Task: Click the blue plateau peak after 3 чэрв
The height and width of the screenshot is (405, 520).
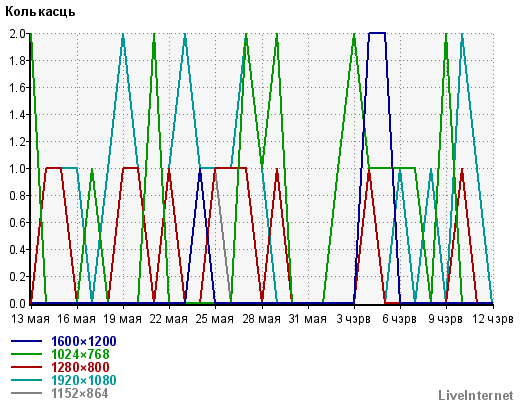Action: (x=377, y=33)
